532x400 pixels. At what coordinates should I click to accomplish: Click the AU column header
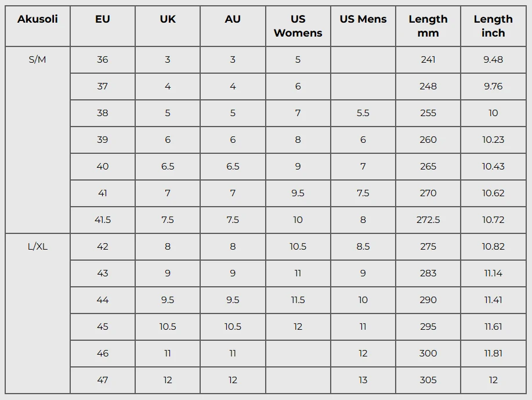pos(233,19)
